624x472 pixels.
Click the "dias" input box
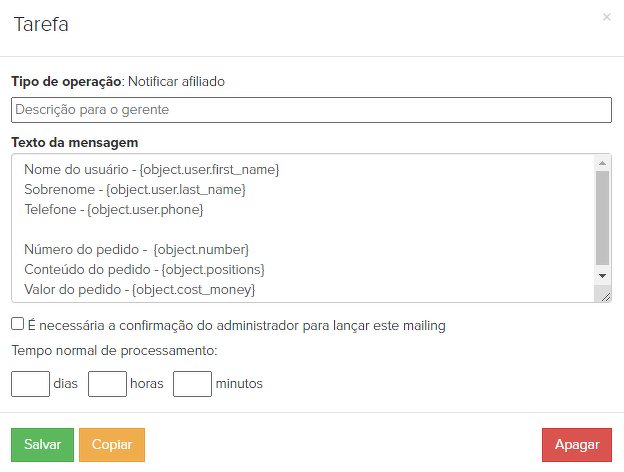(x=30, y=383)
